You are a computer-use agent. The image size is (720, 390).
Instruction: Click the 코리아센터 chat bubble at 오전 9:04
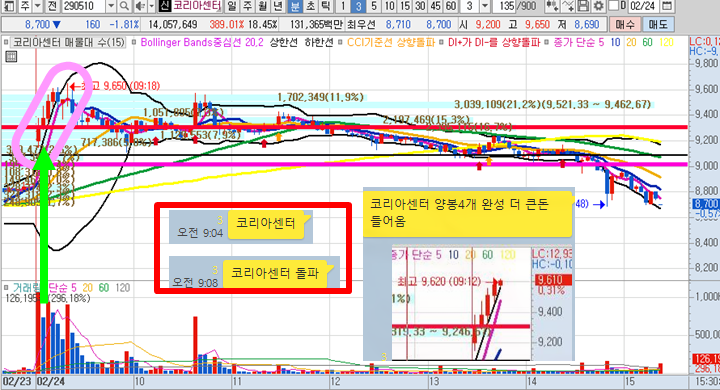[265, 224]
